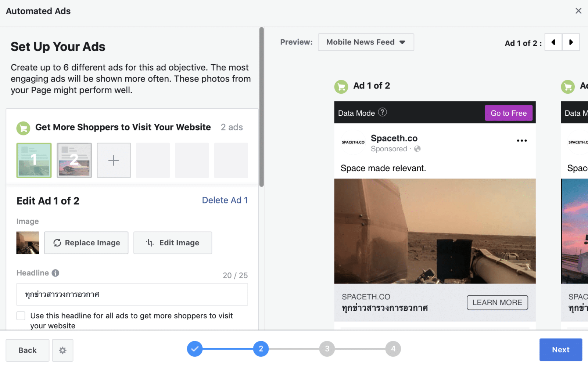
Task: Enable use this headline for all ads
Action: pos(21,316)
